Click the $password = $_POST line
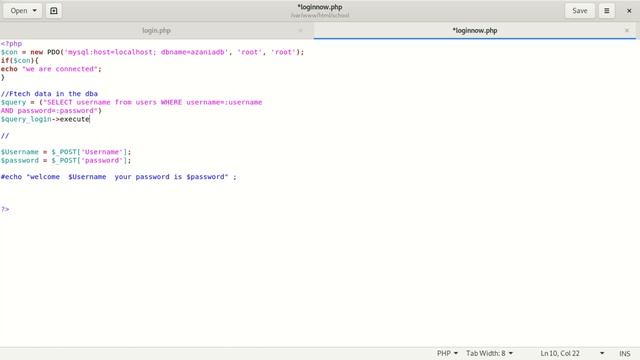640x360 pixels. click(x=66, y=160)
